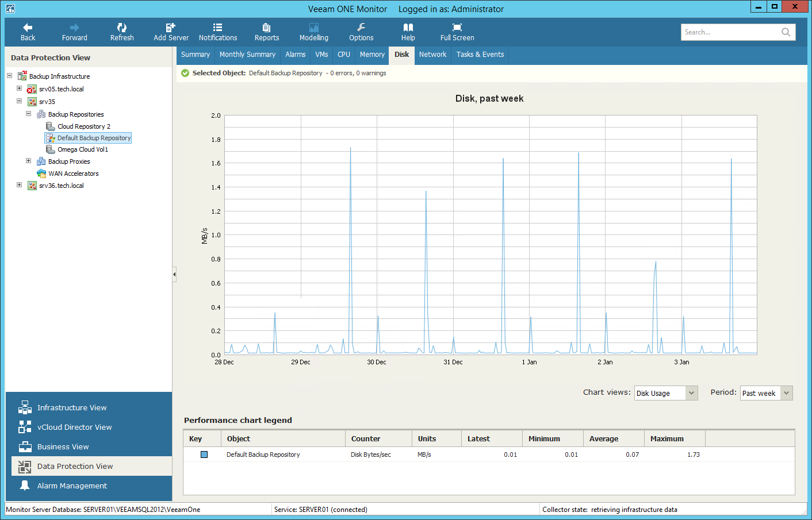Click the Business View icon
812x520 pixels.
[x=25, y=446]
